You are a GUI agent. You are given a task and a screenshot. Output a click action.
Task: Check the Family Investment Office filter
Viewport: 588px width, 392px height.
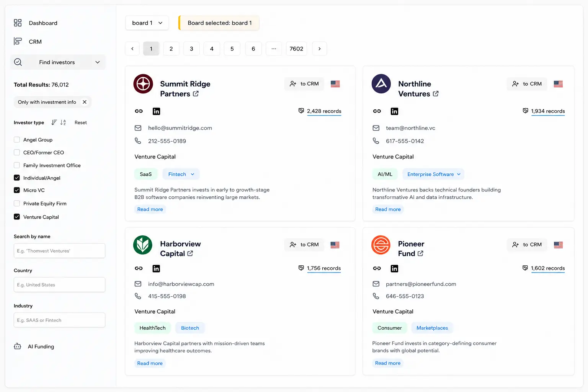pos(17,165)
